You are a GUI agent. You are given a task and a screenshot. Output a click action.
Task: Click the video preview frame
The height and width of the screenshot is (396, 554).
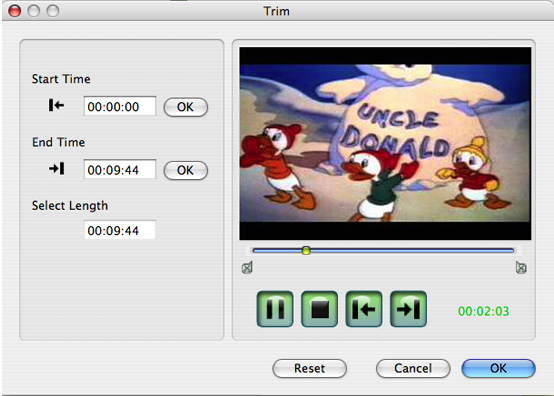coord(385,143)
